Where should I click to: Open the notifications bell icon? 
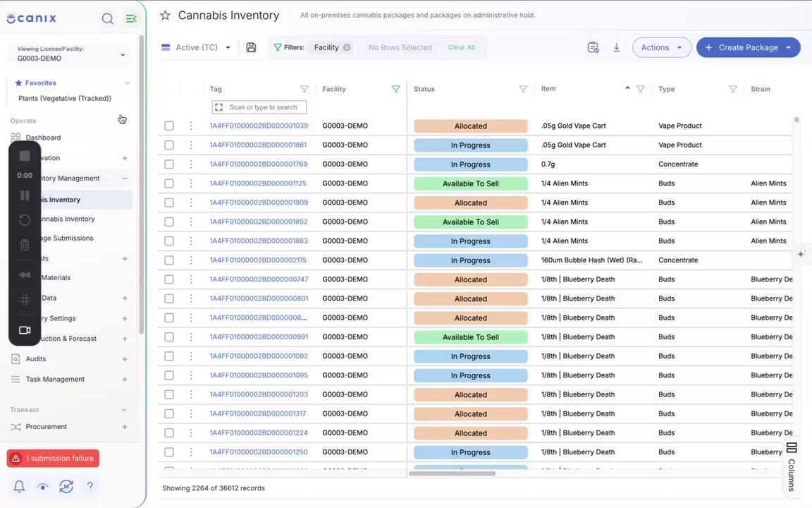click(19, 486)
